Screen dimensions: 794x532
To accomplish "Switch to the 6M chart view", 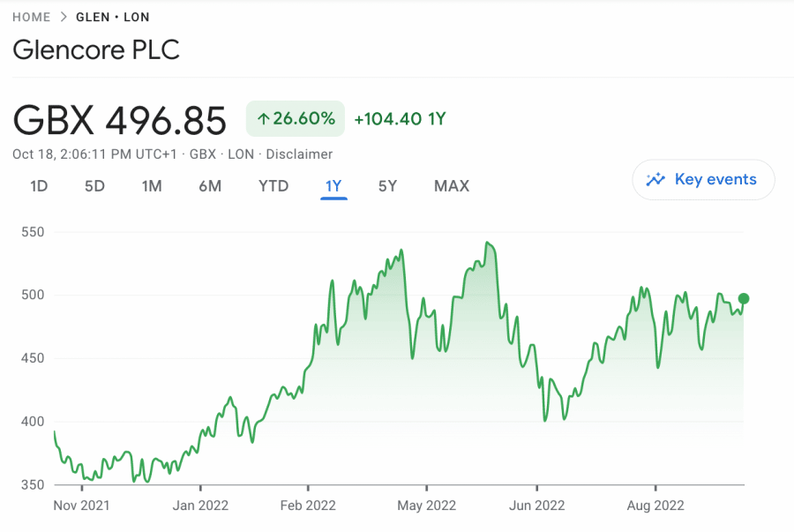I will click(211, 186).
